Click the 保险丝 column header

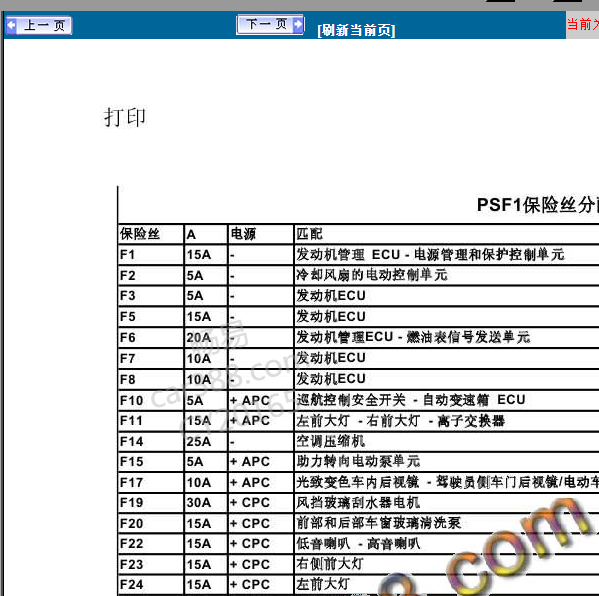point(140,234)
